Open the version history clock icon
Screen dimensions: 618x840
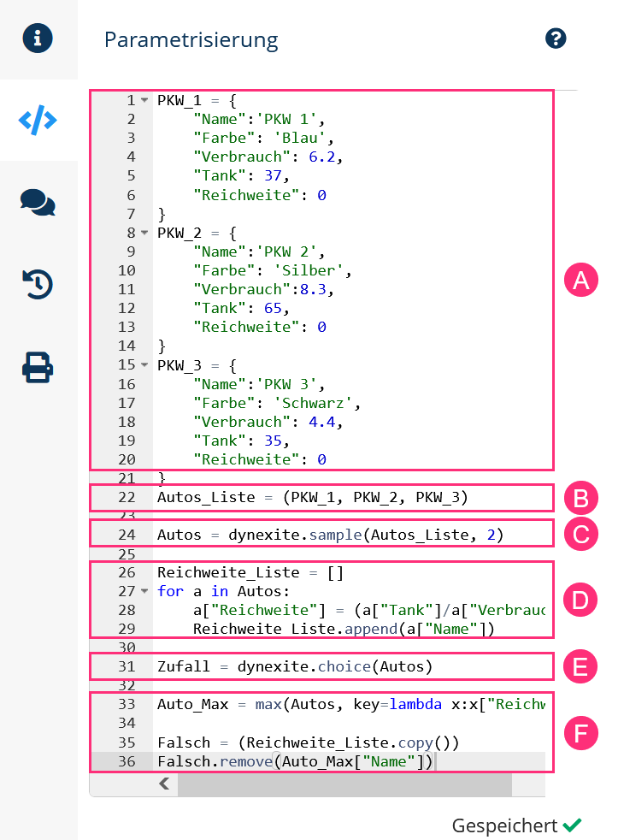pyautogui.click(x=38, y=285)
